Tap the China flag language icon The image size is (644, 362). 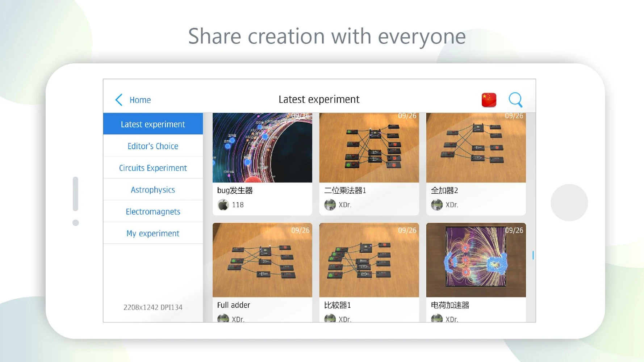(x=489, y=100)
